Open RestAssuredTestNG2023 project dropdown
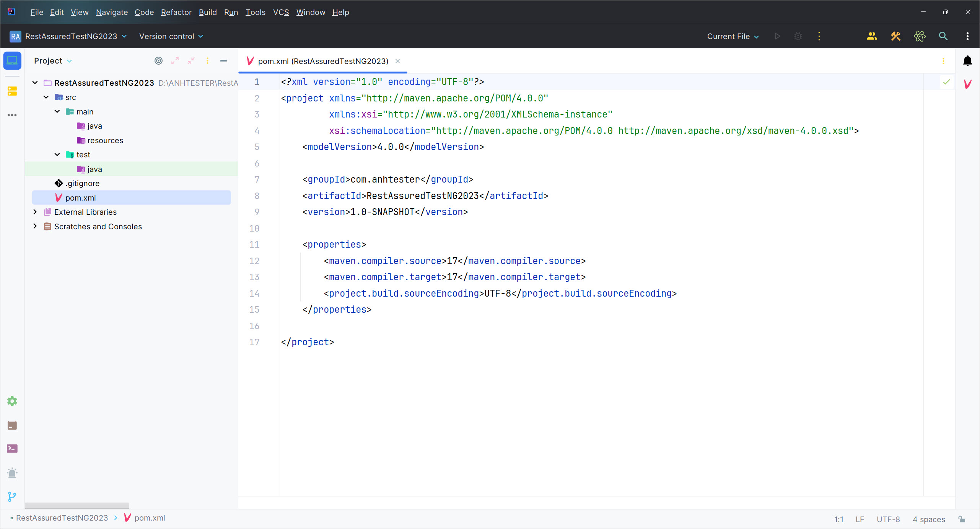Viewport: 980px width, 529px height. click(x=68, y=36)
